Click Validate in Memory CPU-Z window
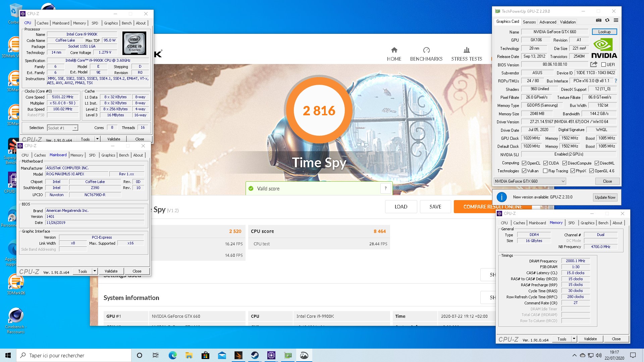The image size is (644, 362). click(590, 339)
